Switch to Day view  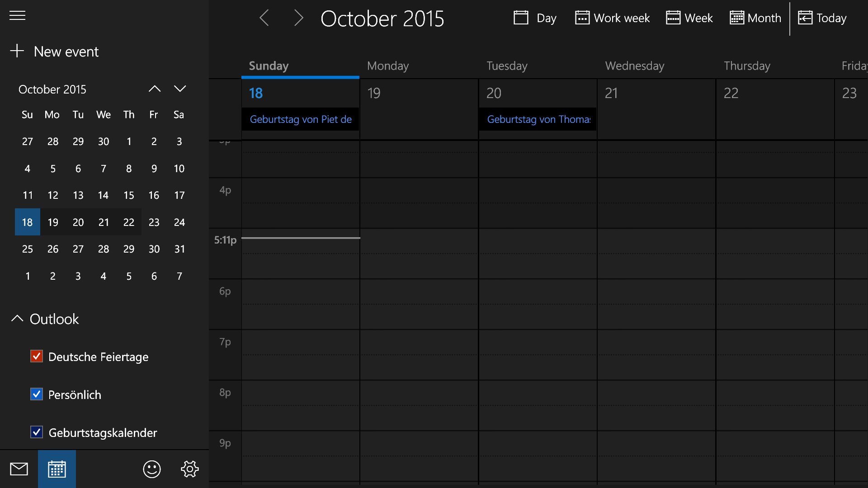pos(535,18)
